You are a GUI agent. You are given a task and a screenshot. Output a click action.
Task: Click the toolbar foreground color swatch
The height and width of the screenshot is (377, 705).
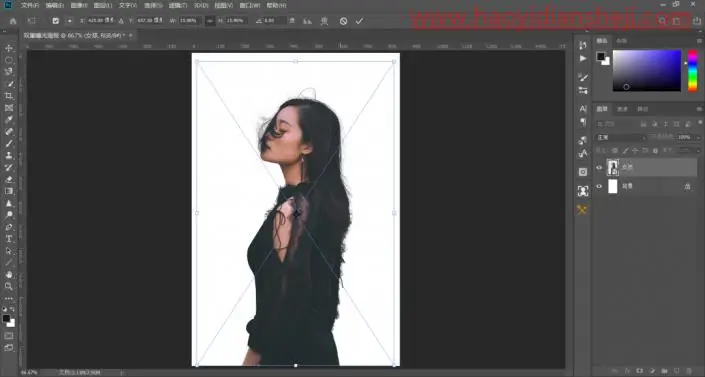pos(6,319)
